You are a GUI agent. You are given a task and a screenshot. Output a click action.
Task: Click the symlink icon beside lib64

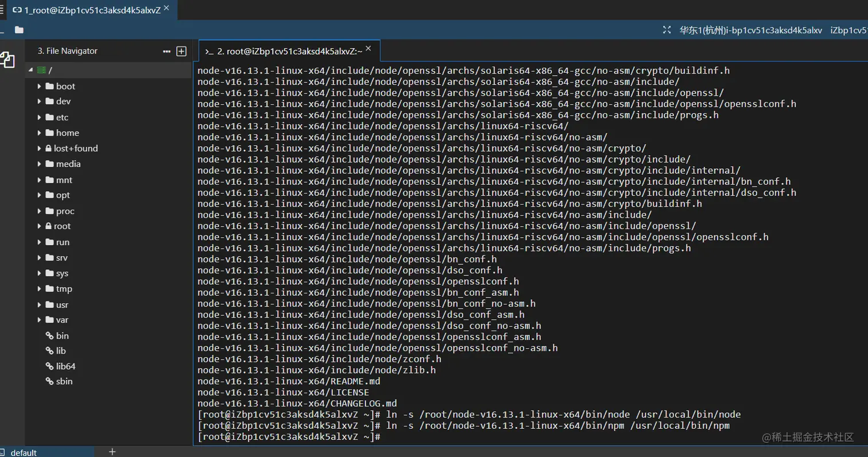pyautogui.click(x=49, y=366)
